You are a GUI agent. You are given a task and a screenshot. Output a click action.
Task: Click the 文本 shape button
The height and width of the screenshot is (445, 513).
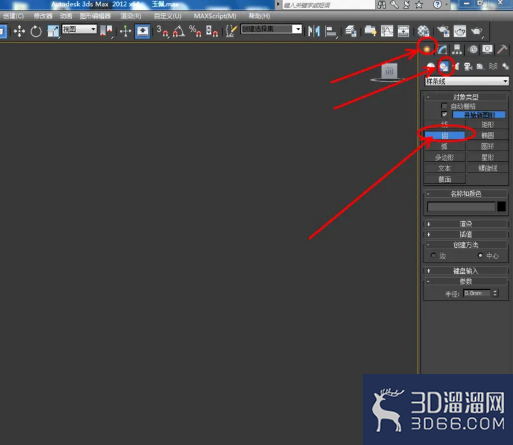pyautogui.click(x=445, y=168)
